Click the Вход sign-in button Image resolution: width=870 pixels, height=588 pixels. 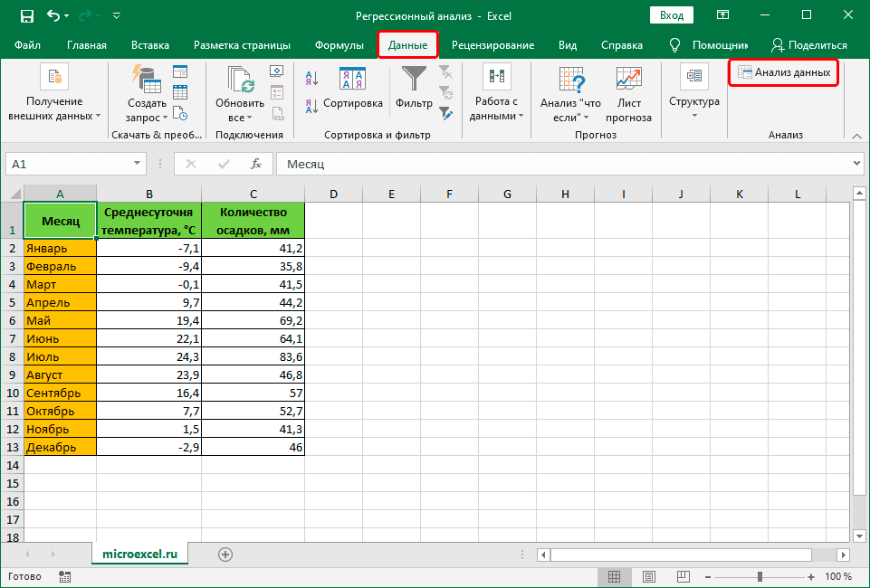point(672,15)
